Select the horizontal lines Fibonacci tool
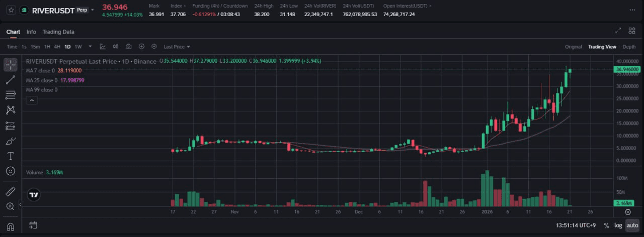This screenshot has width=644, height=237. click(x=11, y=95)
